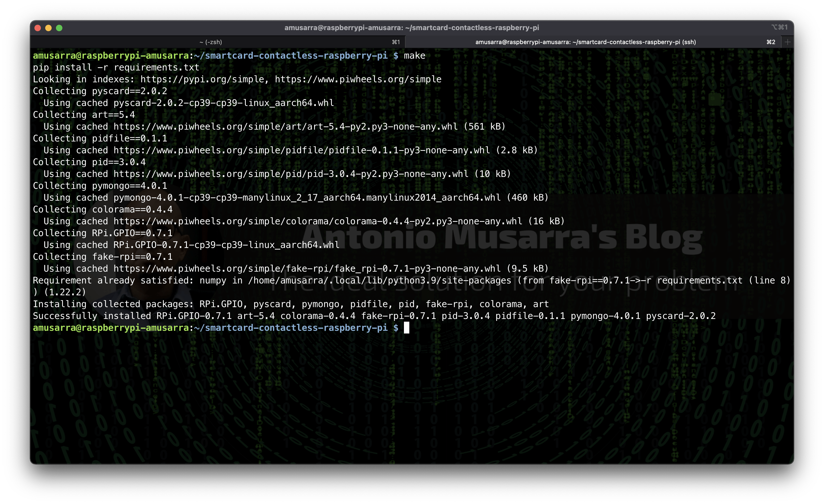
Task: Click the pidfile-0.1.1 wheel URL
Action: [302, 150]
